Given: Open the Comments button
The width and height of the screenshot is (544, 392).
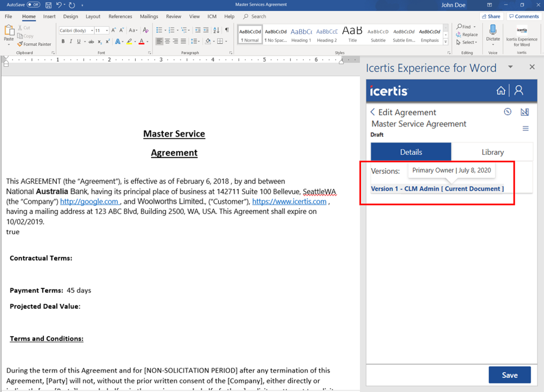Looking at the screenshot, I should point(524,16).
